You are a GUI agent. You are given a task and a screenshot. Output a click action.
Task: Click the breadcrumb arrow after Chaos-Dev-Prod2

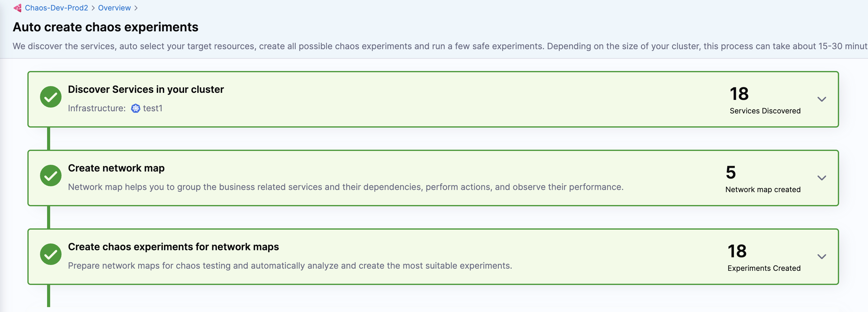point(93,8)
